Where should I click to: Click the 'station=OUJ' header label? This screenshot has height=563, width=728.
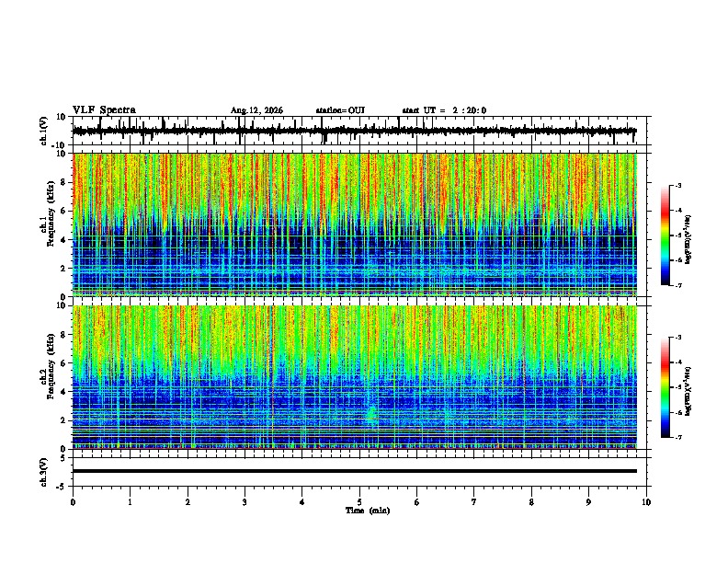tap(340, 110)
